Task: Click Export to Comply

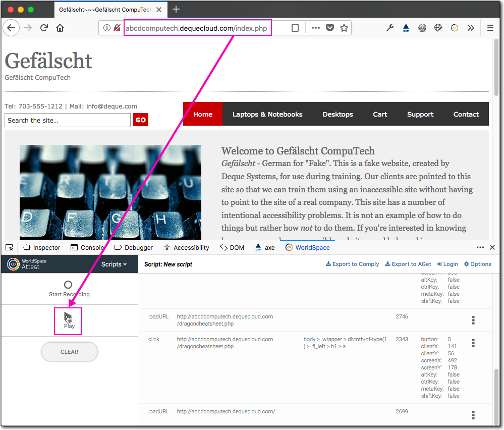Action: tap(352, 264)
